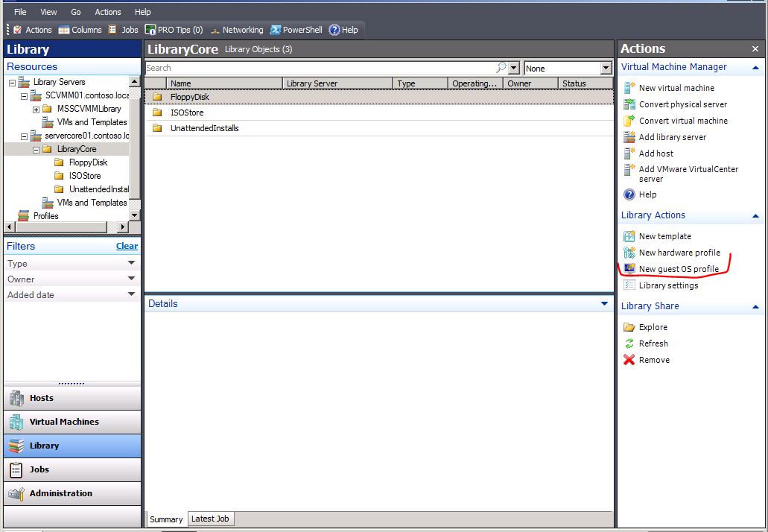Collapse the LibraryCore tree node

click(36, 150)
